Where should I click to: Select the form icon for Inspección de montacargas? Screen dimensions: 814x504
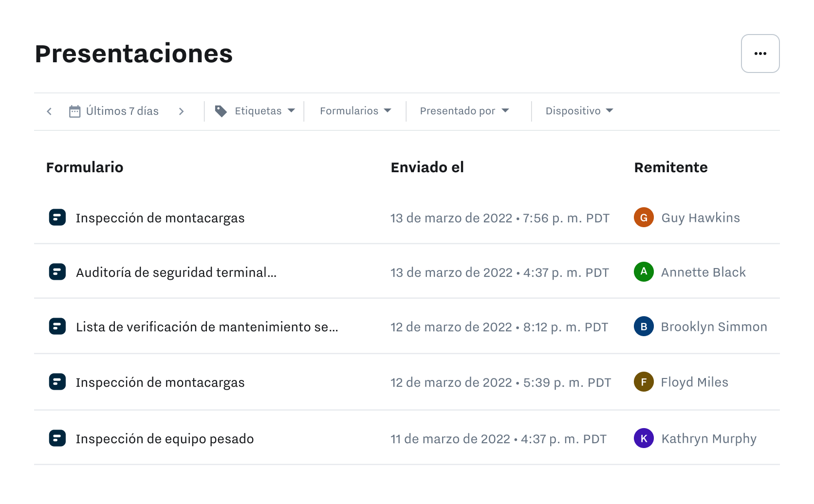click(57, 217)
